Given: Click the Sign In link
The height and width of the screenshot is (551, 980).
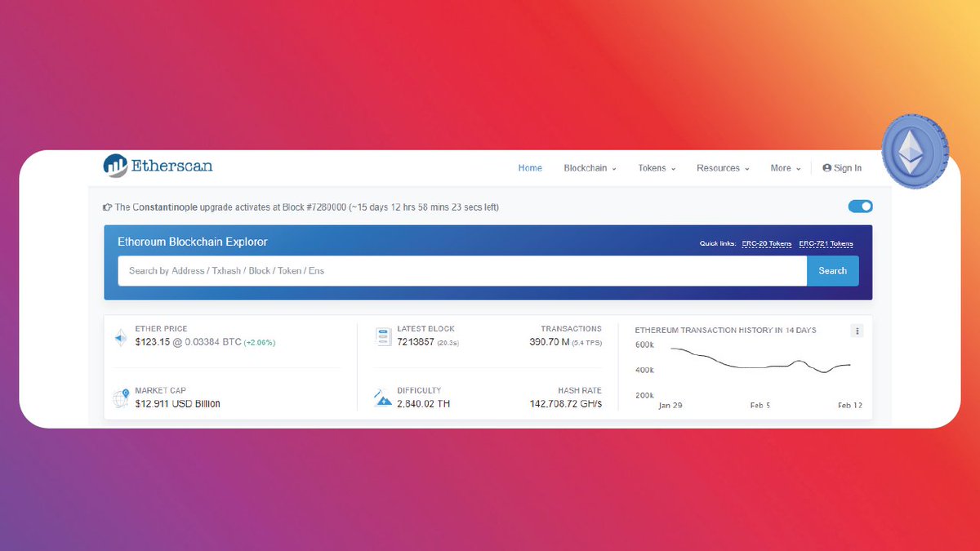Looking at the screenshot, I should pos(842,168).
